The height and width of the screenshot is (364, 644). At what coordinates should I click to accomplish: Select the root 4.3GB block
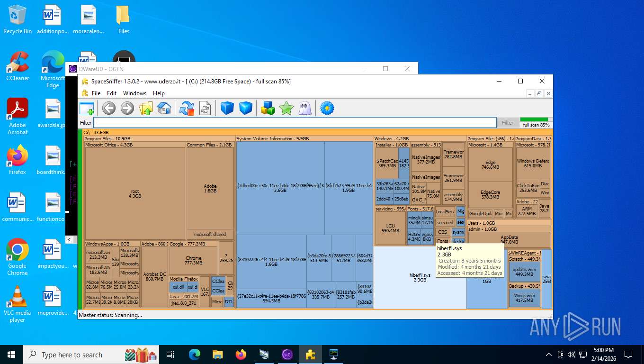coord(135,193)
